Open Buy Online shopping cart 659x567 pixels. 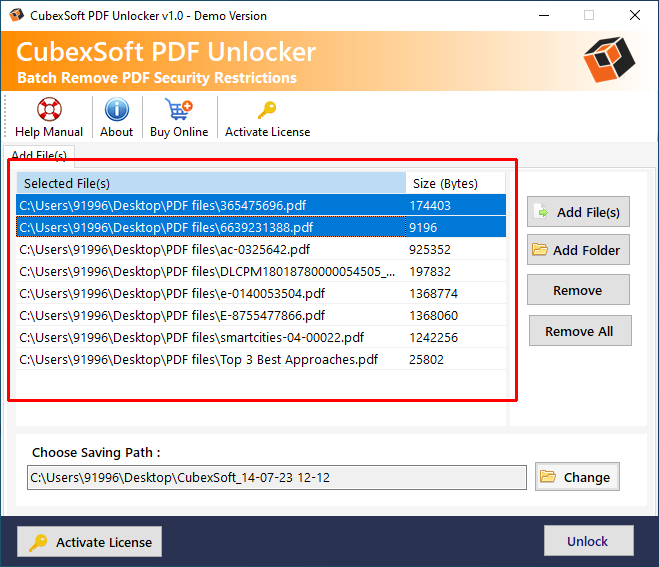tap(179, 110)
